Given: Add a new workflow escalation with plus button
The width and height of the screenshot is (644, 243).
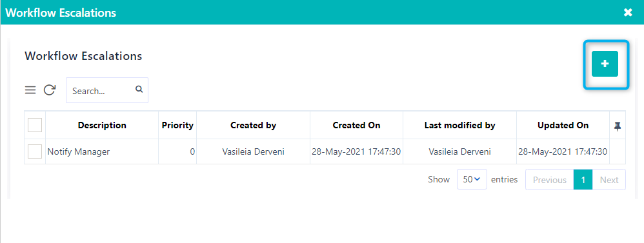Looking at the screenshot, I should tap(605, 64).
